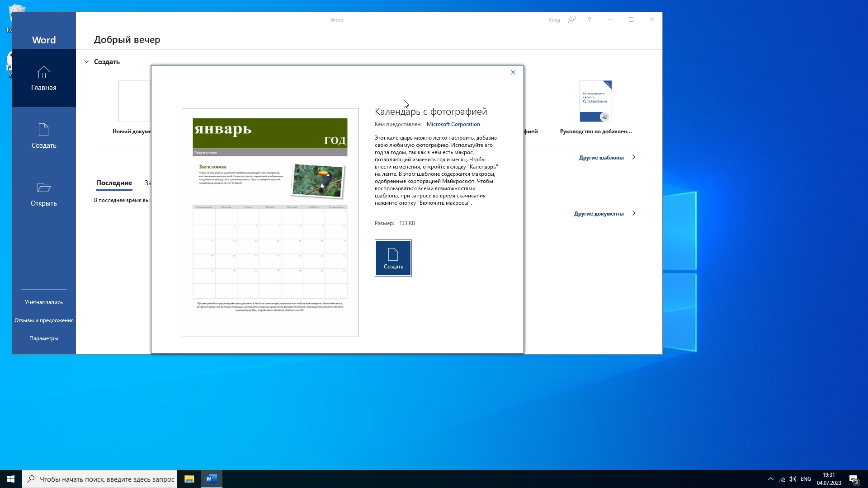The height and width of the screenshot is (488, 868).
Task: Click the Руководство по добавлению template thumbnail
Action: 595,101
